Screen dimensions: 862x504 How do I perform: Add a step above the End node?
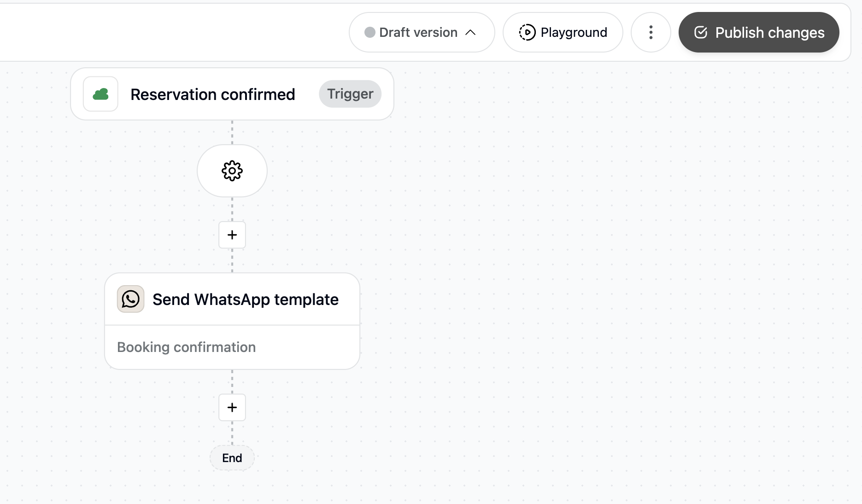point(232,407)
